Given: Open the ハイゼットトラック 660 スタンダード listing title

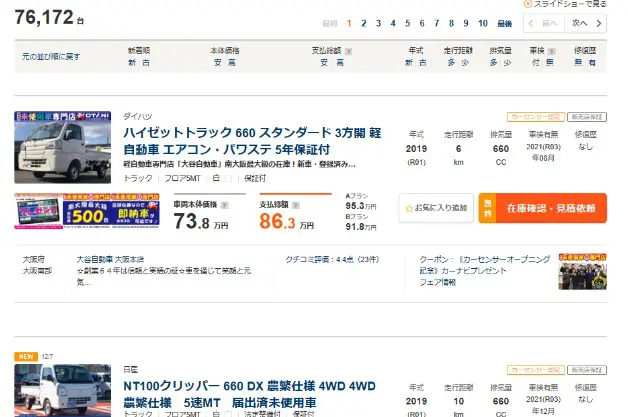Looking at the screenshot, I should click(x=252, y=141).
